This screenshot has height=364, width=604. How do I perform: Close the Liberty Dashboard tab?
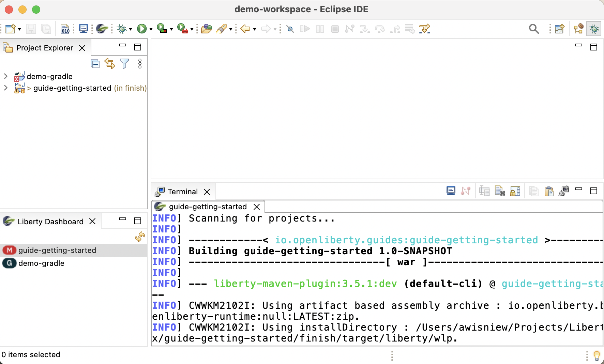point(92,221)
